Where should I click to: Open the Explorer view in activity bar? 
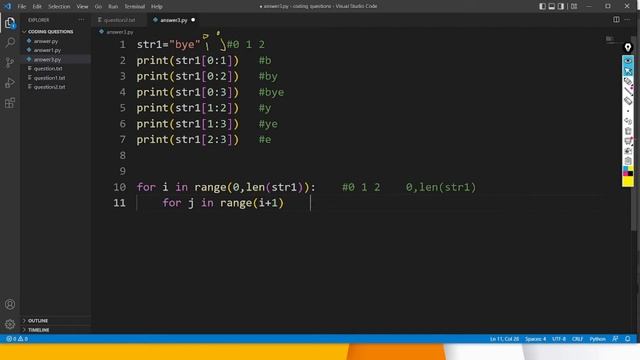click(x=10, y=23)
